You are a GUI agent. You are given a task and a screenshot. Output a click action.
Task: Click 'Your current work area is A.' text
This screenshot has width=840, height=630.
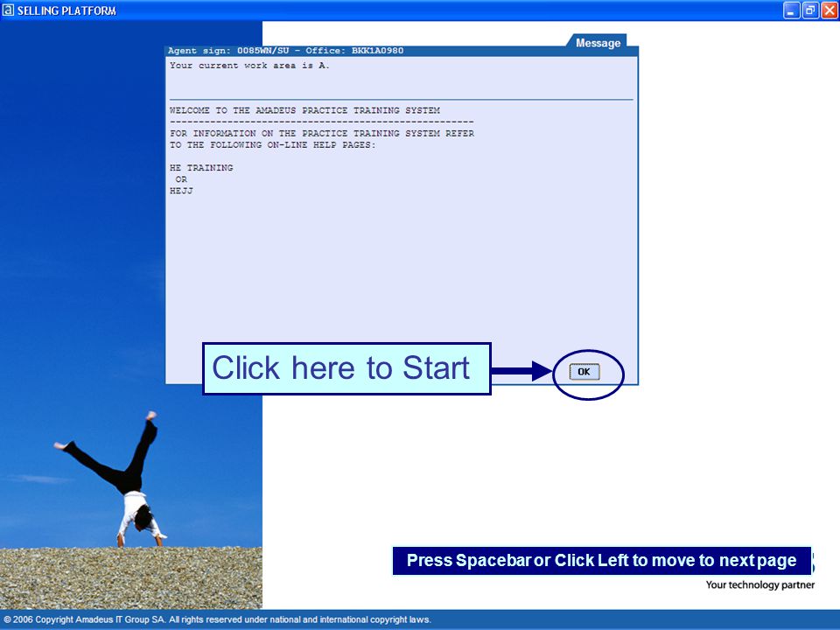[x=249, y=66]
